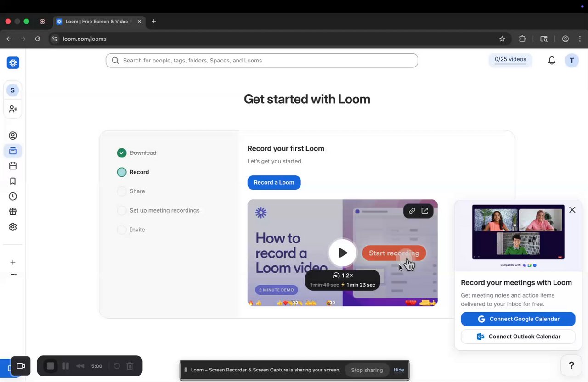Image resolution: width=588 pixels, height=382 pixels.
Task: Restart the recording using the circular arrow
Action: pyautogui.click(x=117, y=366)
